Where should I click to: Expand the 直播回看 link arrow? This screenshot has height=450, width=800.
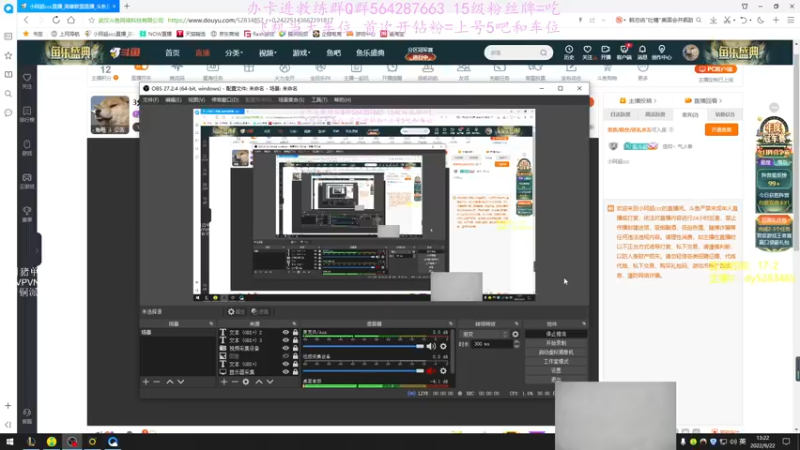click(x=720, y=101)
